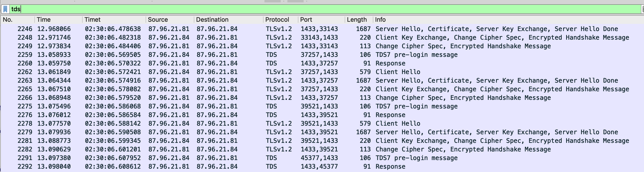This screenshot has height=172, width=644.
Task: Select packet number 2282
Action: [x=322, y=149]
